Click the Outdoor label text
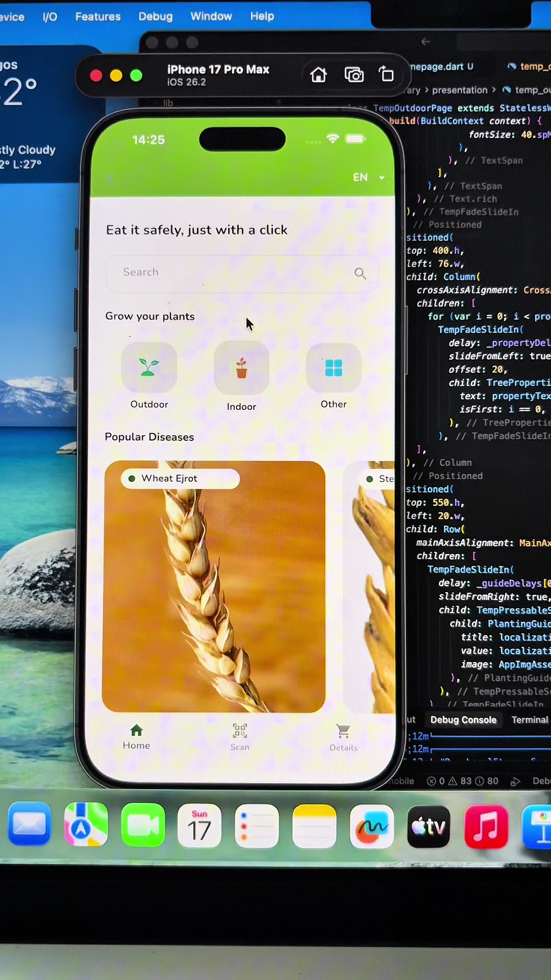The width and height of the screenshot is (551, 980). 149,404
